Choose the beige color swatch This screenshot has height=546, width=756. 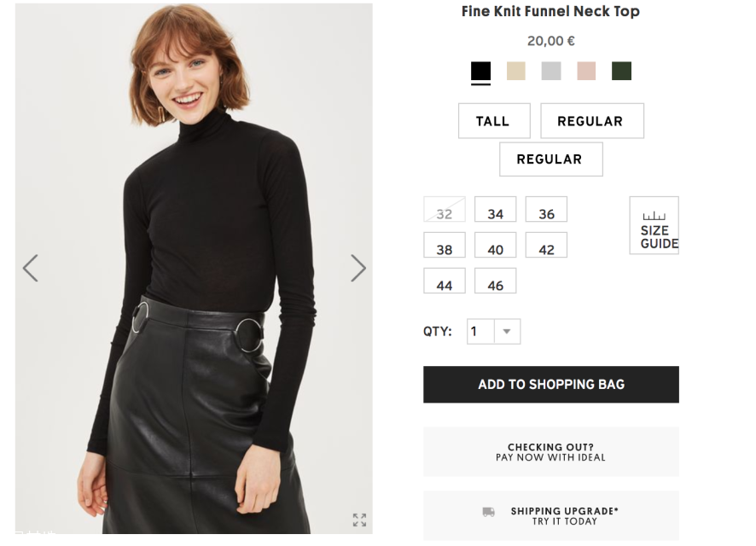[x=516, y=71]
